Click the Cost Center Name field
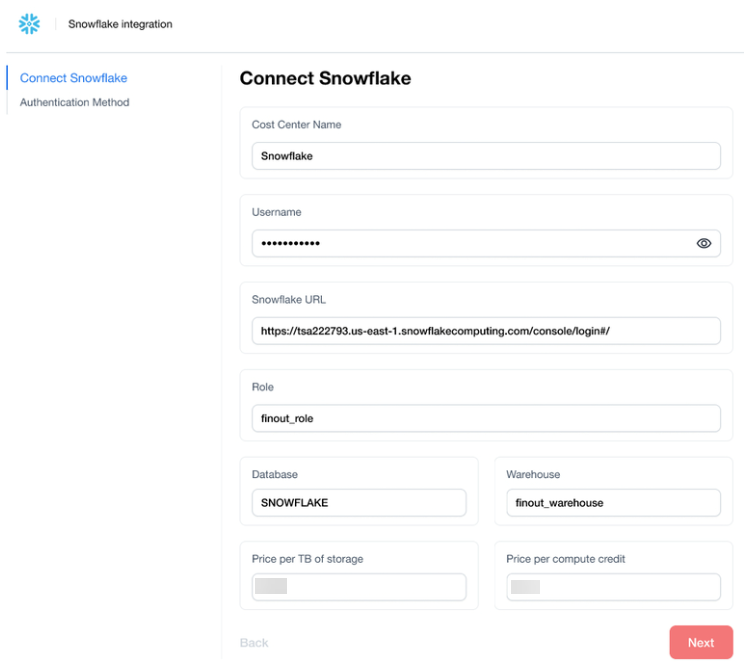The height and width of the screenshot is (665, 744). (485, 156)
